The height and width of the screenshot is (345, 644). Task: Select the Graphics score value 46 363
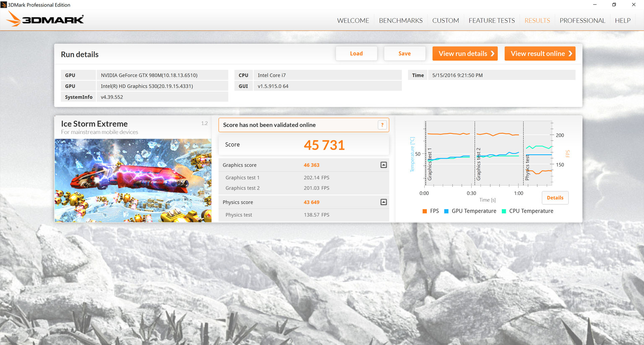(312, 165)
